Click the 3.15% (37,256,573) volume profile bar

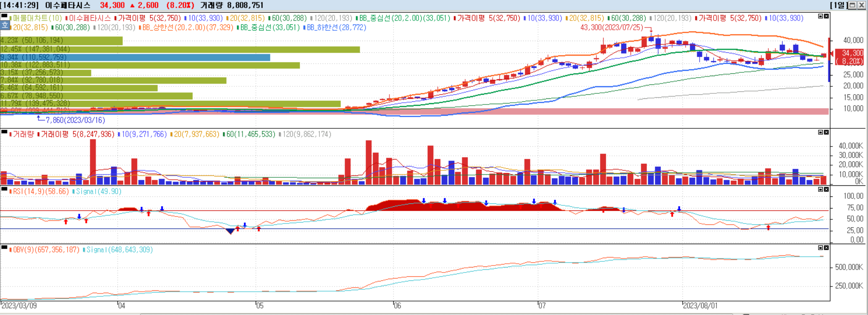(x=46, y=72)
